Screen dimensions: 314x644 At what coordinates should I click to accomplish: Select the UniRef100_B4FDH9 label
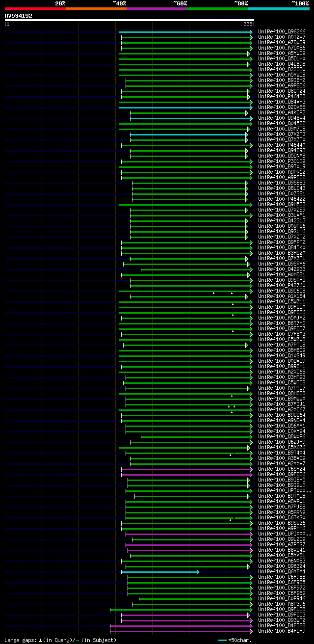(282, 631)
